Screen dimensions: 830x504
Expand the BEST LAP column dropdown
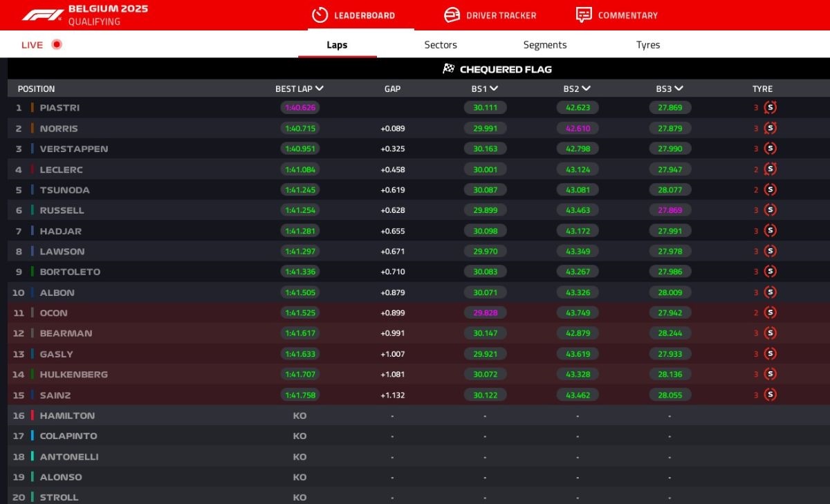pyautogui.click(x=319, y=88)
